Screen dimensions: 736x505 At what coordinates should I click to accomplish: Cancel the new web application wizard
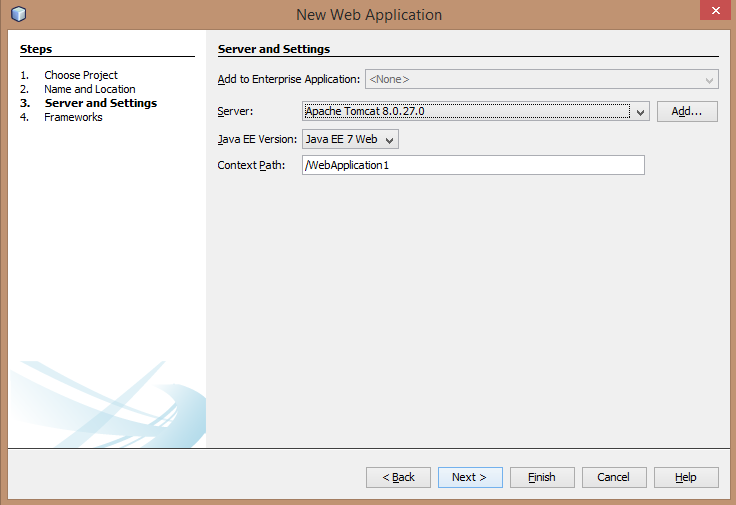pyautogui.click(x=614, y=477)
